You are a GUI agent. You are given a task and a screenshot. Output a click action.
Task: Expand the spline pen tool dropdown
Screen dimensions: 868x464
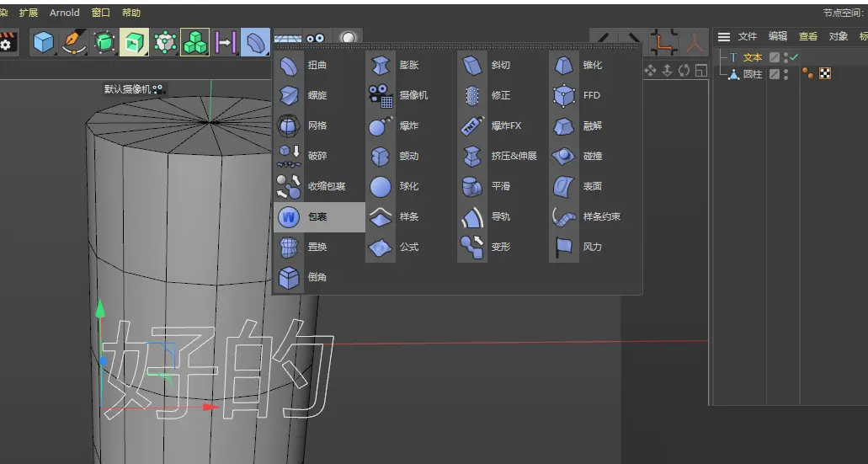[x=74, y=41]
